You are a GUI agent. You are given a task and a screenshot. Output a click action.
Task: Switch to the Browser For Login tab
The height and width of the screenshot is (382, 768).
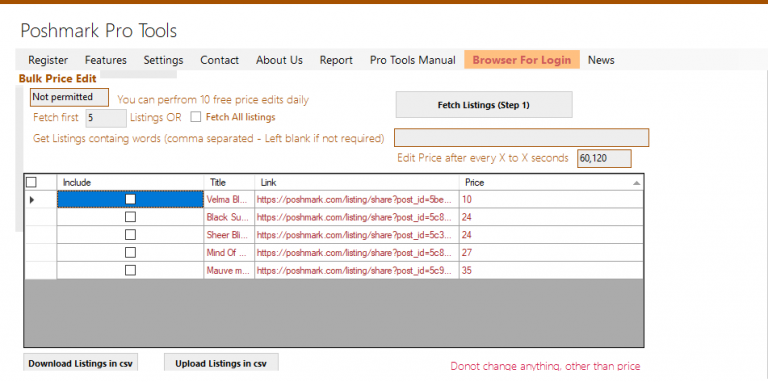522,60
